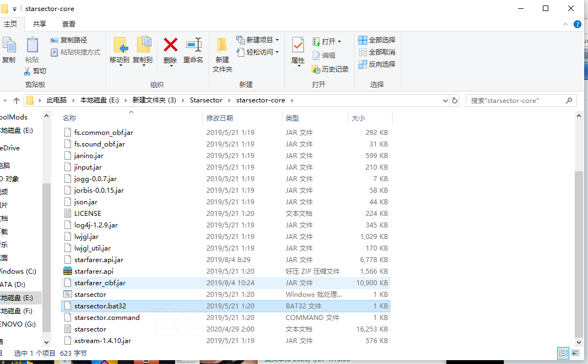
Task: Switch to the View (查看) ribbon tab
Action: [69, 24]
